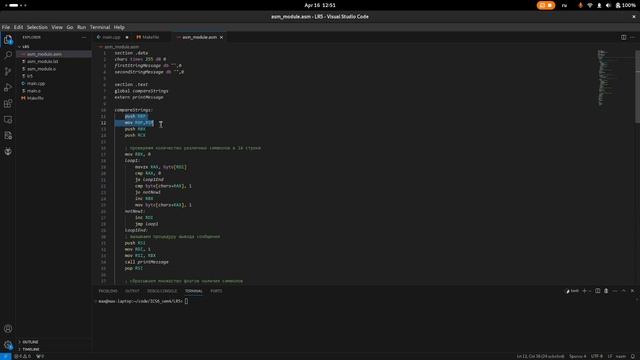
Task: Click microphone icon in system top bar
Action: [580, 5]
